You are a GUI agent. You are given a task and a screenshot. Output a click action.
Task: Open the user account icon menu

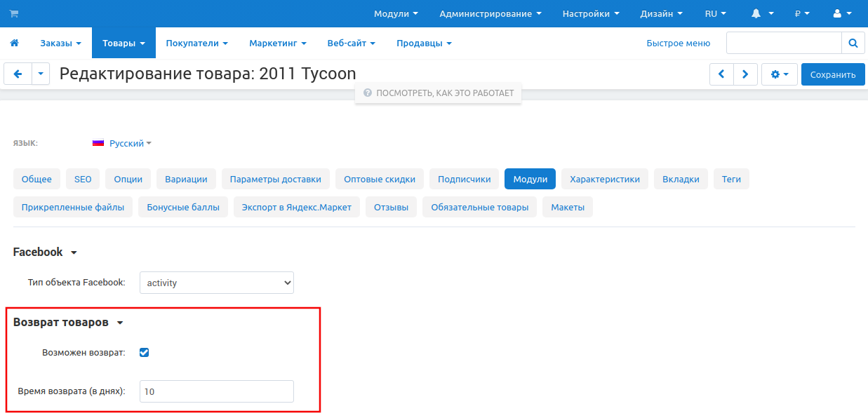(841, 13)
